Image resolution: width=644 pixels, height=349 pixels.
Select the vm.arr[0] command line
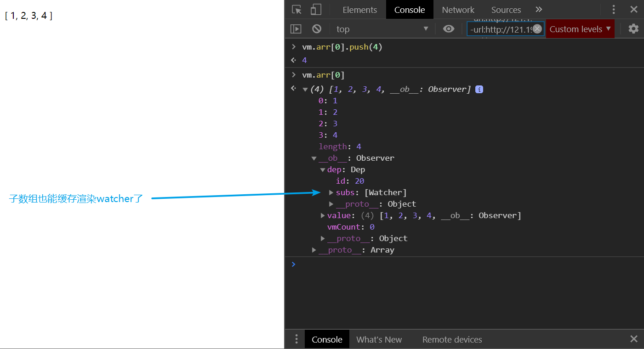point(323,75)
